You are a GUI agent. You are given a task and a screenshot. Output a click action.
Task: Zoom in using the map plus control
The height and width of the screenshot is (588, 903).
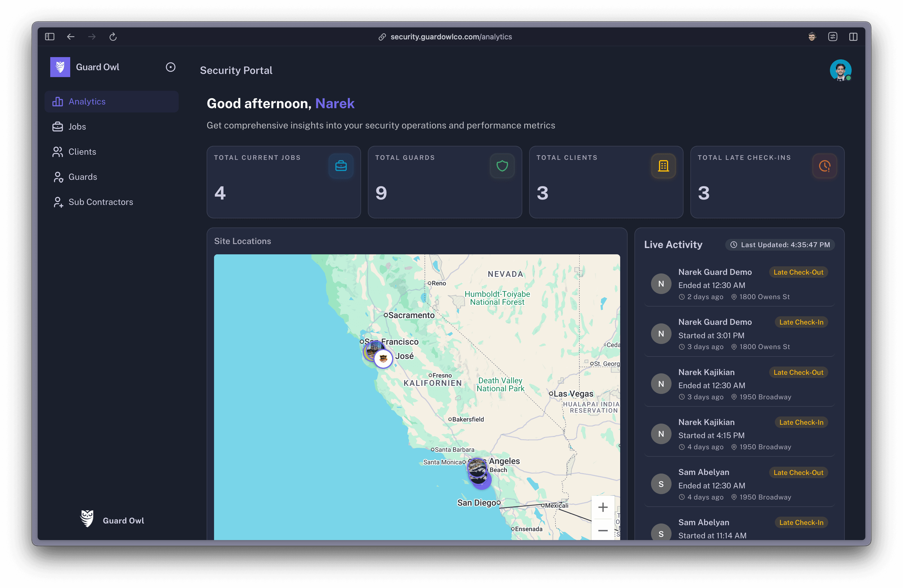603,507
